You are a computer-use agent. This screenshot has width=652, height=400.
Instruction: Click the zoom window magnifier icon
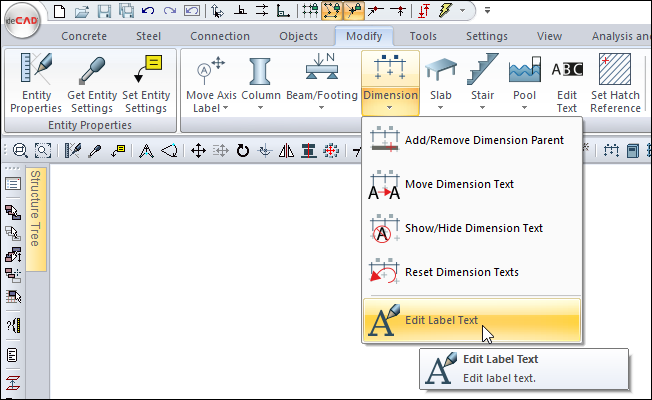pos(20,151)
